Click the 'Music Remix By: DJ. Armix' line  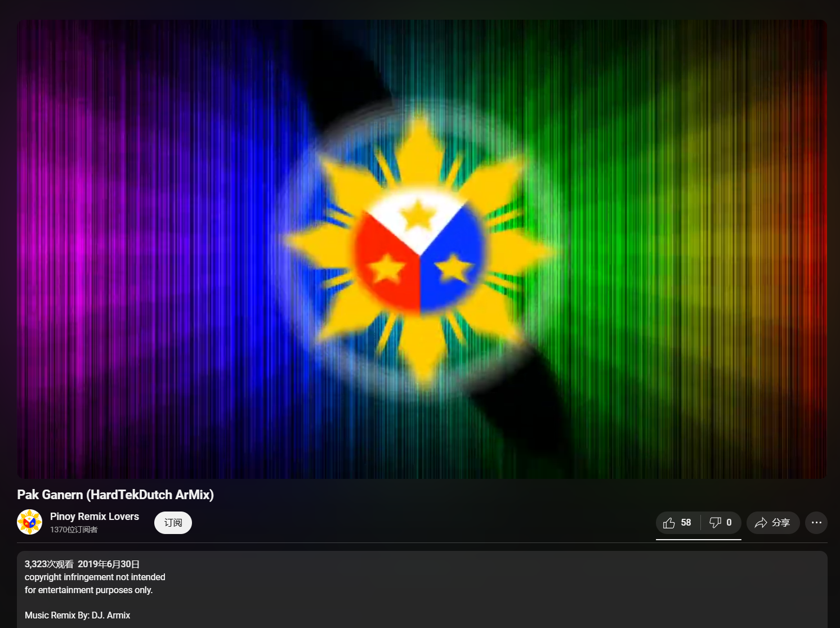[x=77, y=615]
